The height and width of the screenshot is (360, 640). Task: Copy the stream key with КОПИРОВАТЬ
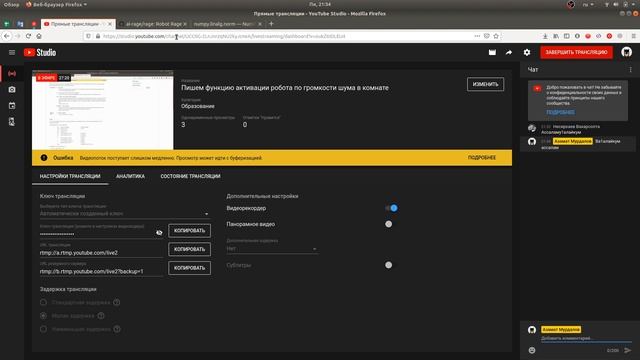pos(189,231)
